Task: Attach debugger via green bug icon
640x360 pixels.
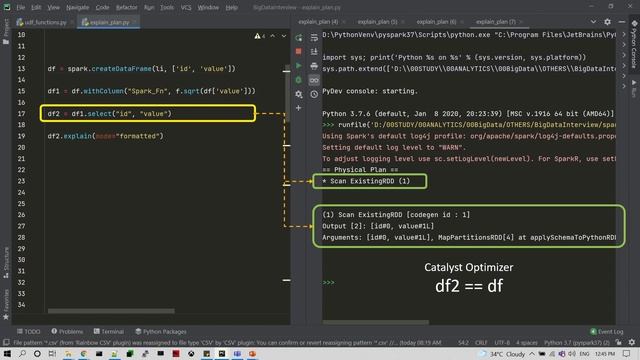Action: (299, 80)
